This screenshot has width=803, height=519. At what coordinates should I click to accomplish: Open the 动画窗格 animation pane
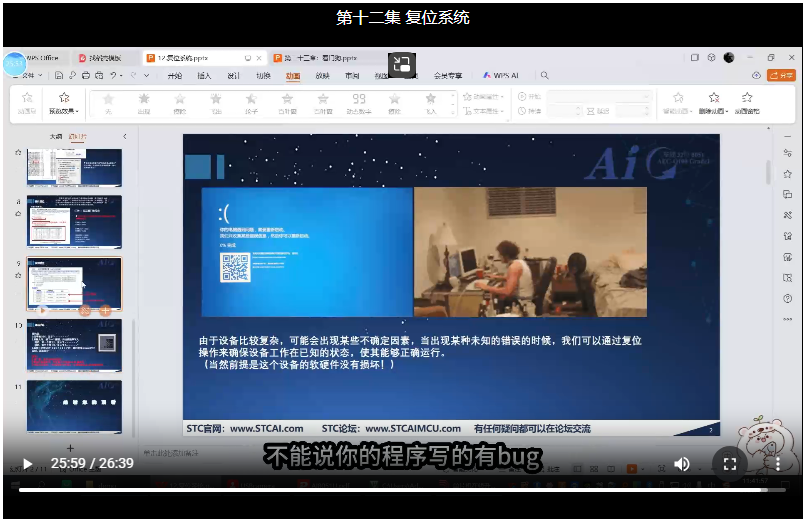747,103
